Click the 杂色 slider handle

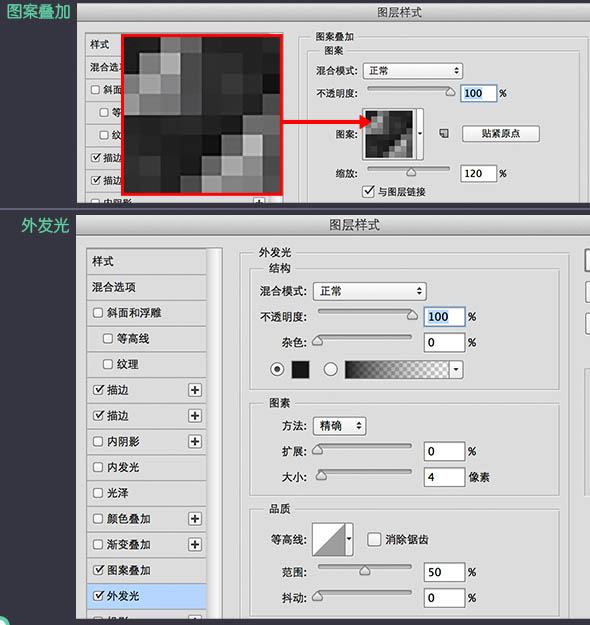coord(317,341)
